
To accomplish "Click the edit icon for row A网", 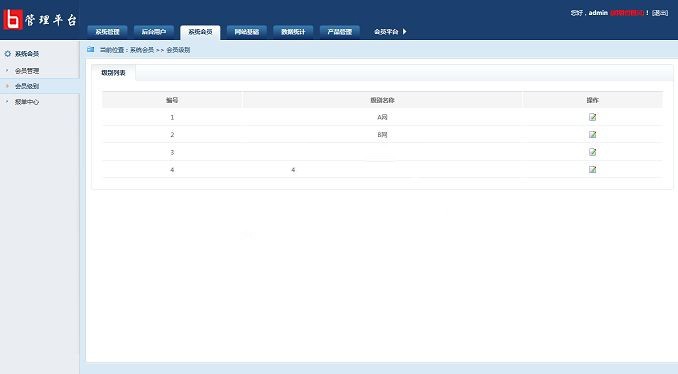I will coord(592,117).
